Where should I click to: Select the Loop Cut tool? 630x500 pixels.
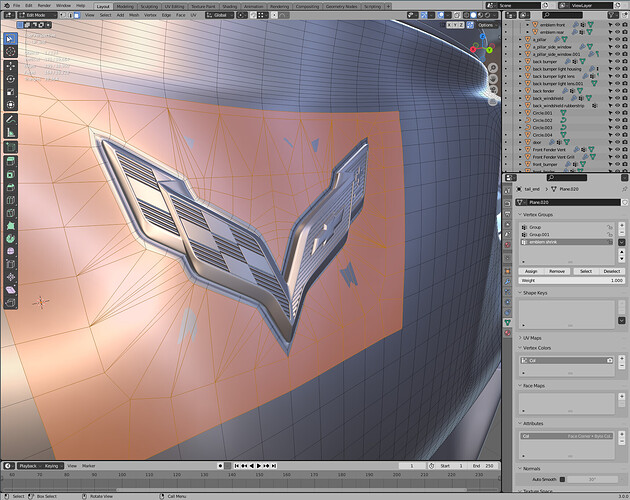click(10, 200)
